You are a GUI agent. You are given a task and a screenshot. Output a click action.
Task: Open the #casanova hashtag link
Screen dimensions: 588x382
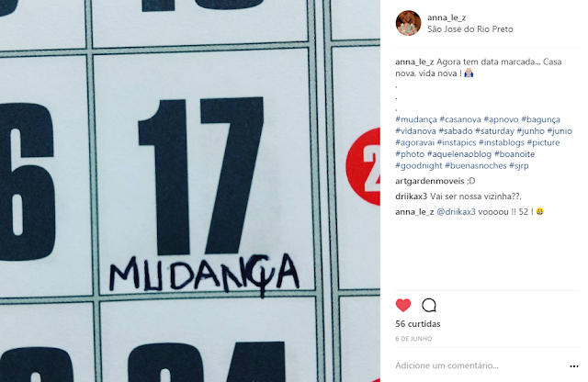[x=460, y=119]
